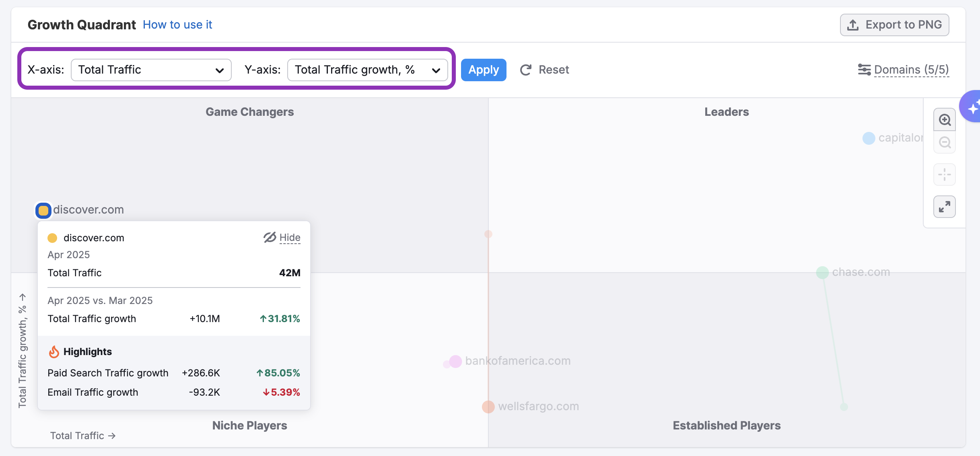Select the discover.com yellow data point

43,210
